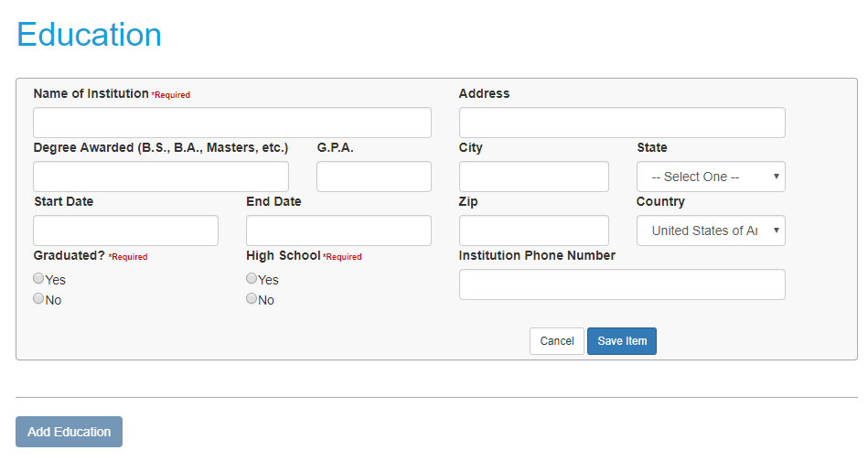Choose Yes for High School
This screenshot has height=461, width=868.
252,279
